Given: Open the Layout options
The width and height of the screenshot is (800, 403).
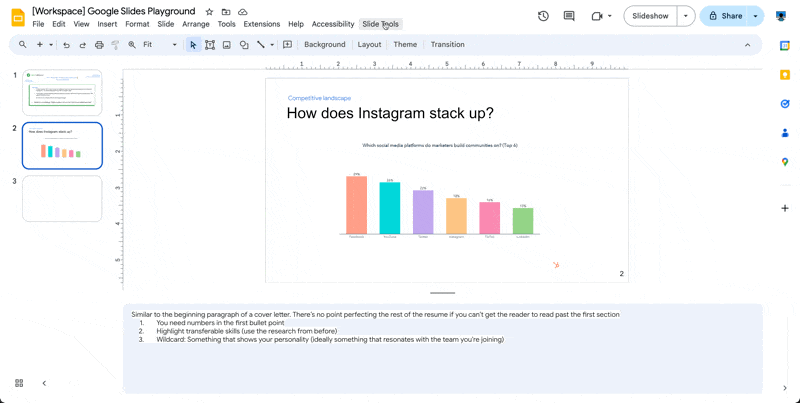Looking at the screenshot, I should [369, 44].
